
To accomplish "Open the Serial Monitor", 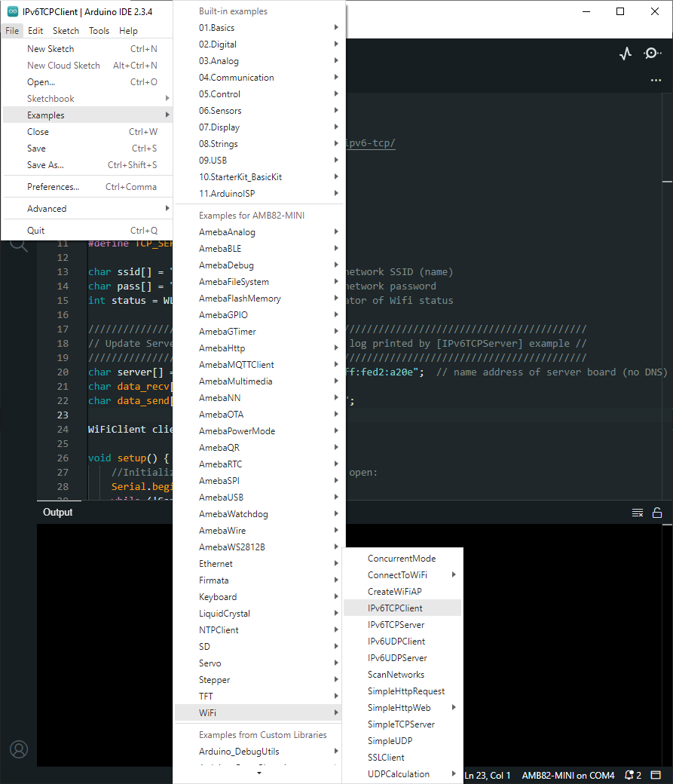I will tap(653, 54).
